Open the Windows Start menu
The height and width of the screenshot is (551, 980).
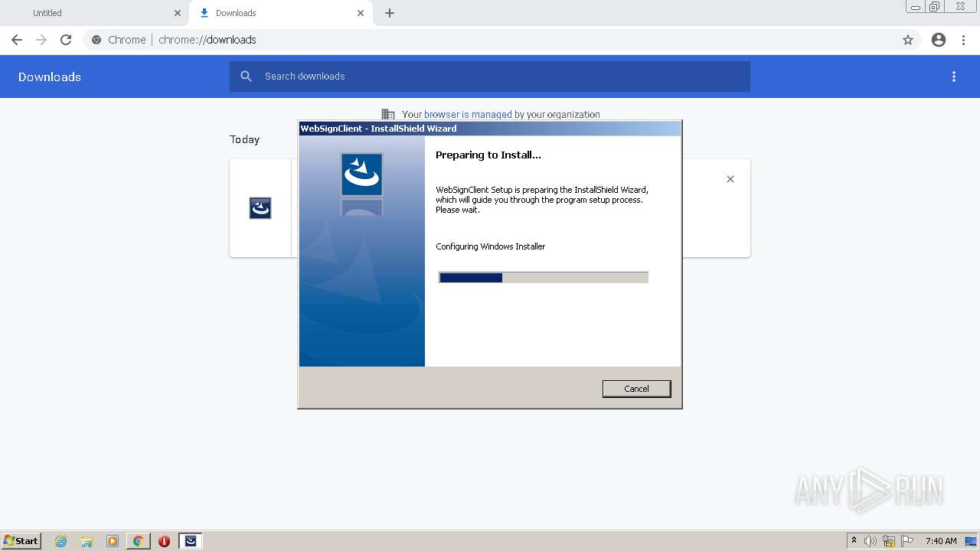tap(21, 540)
